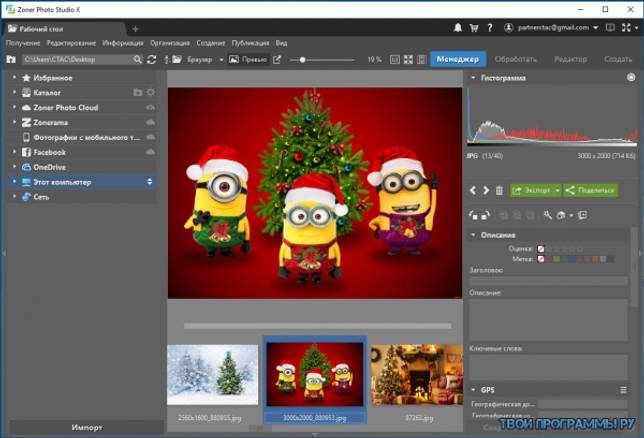
Task: Go to next image arrow
Action: (x=486, y=190)
